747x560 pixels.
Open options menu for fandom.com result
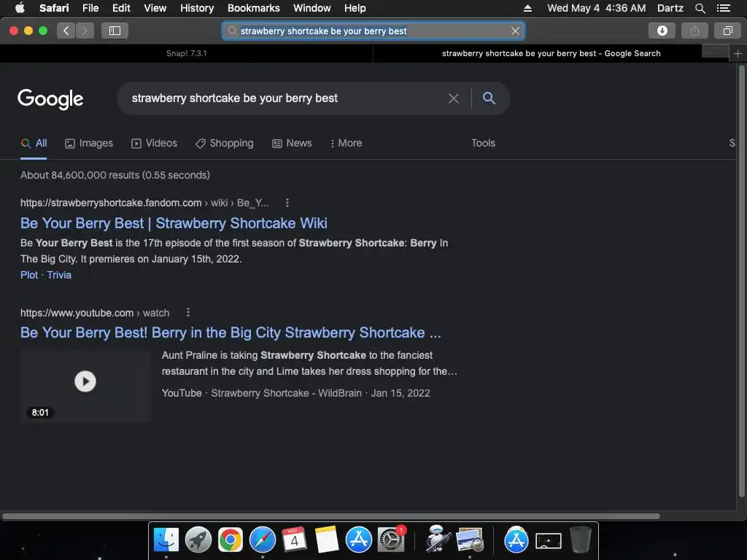(x=287, y=203)
